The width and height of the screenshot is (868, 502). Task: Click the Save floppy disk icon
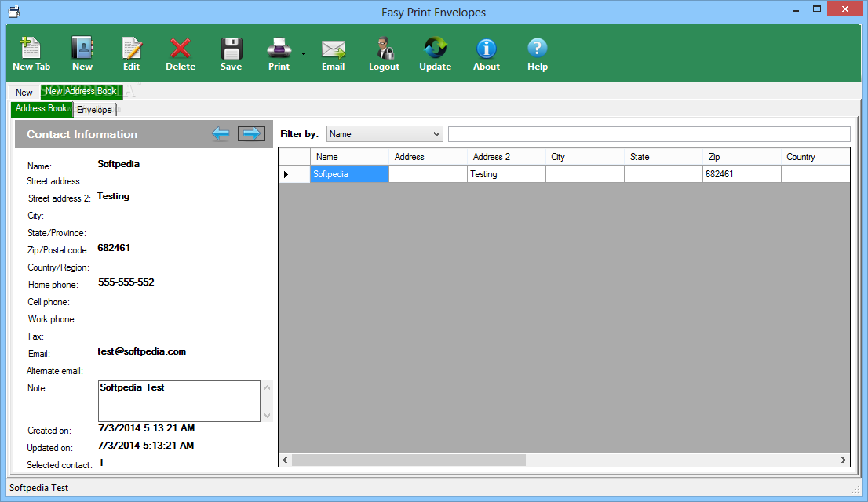[x=231, y=48]
